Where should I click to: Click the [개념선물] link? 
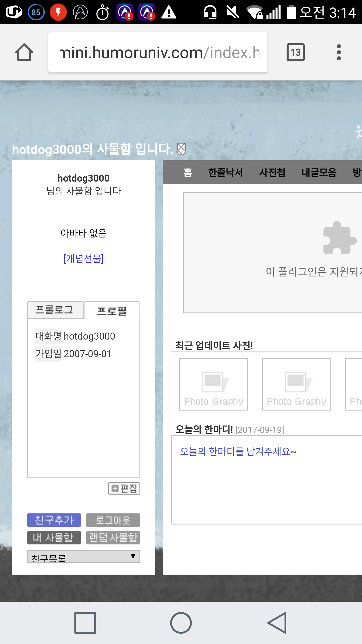coord(83,259)
